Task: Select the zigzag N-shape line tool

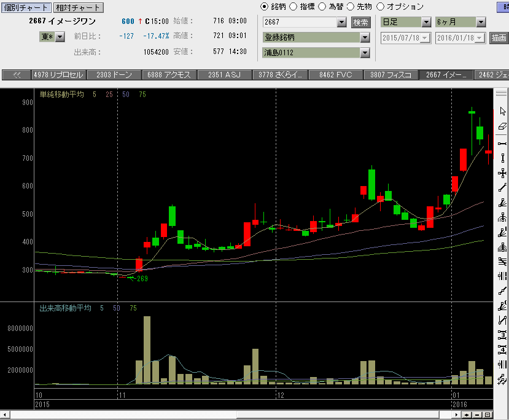Action: (x=502, y=321)
